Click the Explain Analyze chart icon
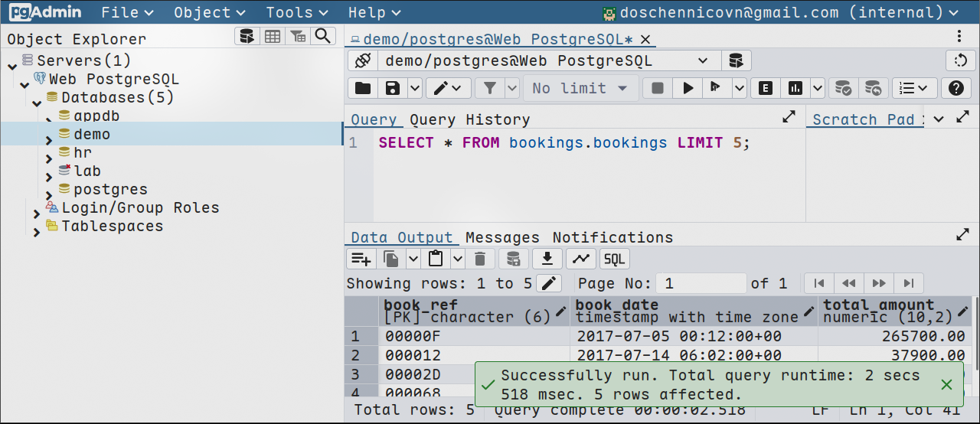 pyautogui.click(x=795, y=88)
